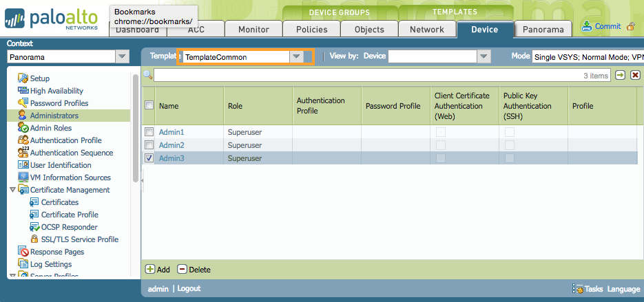Click the green arrow search-apply icon

[621, 75]
